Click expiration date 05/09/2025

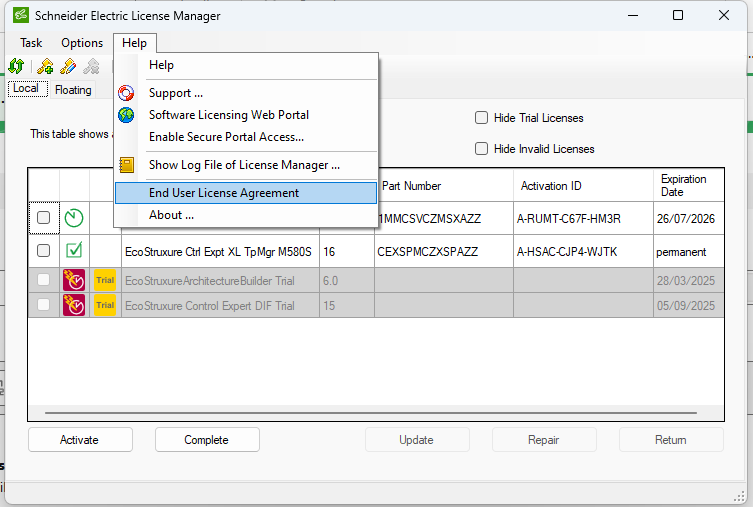(x=688, y=305)
